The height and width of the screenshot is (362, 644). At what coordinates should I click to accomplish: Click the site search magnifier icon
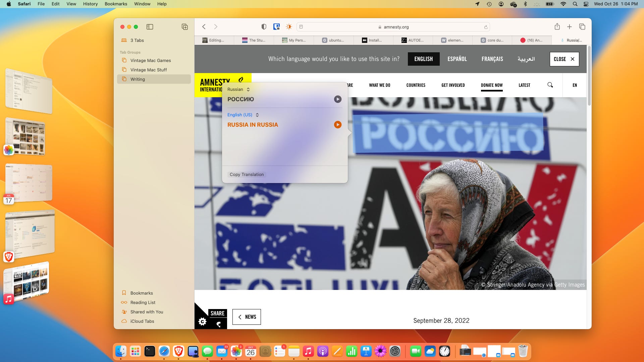click(x=550, y=85)
